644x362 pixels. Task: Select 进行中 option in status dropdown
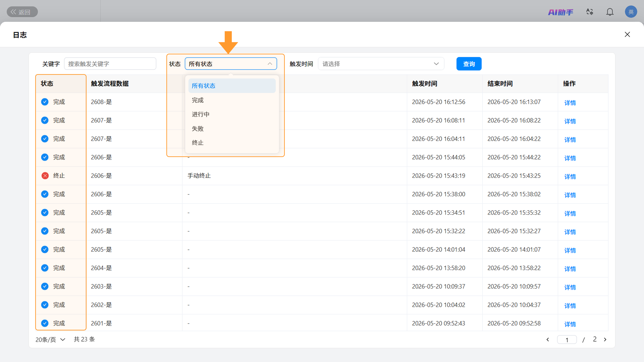(x=232, y=114)
